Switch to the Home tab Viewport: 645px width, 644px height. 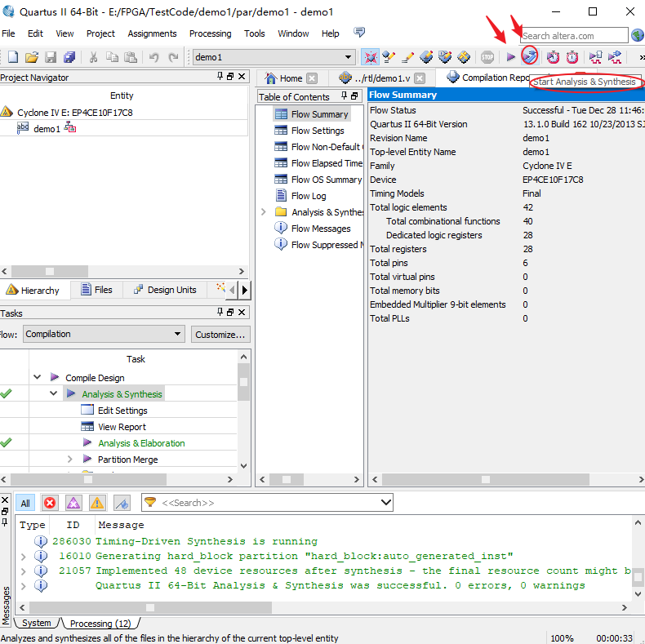283,78
